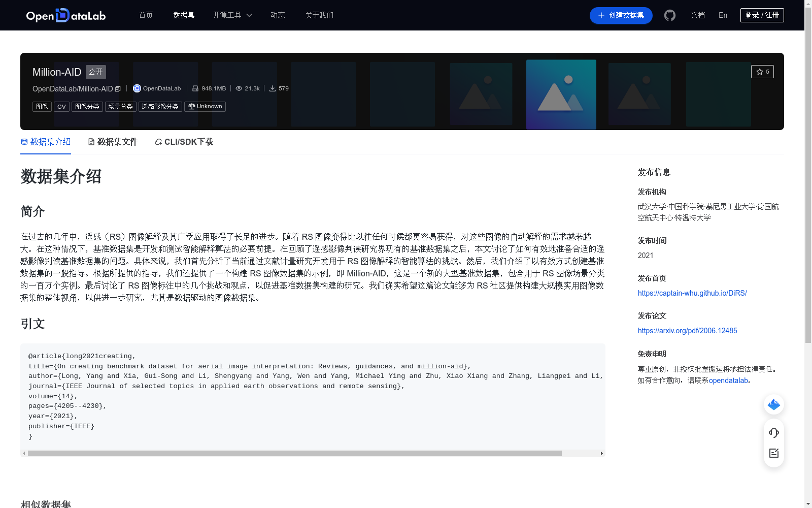Open the arxiv.org paper link
The height and width of the screenshot is (508, 812).
point(687,330)
